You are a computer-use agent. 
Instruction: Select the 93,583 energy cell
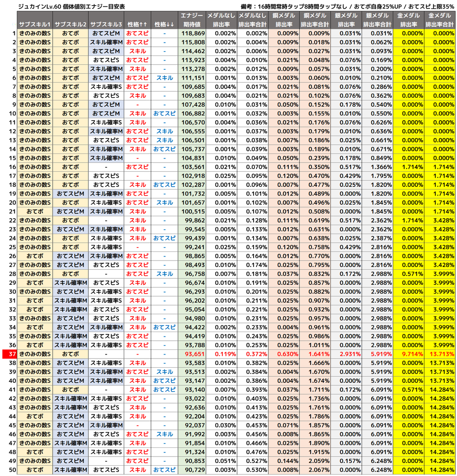tap(192, 363)
